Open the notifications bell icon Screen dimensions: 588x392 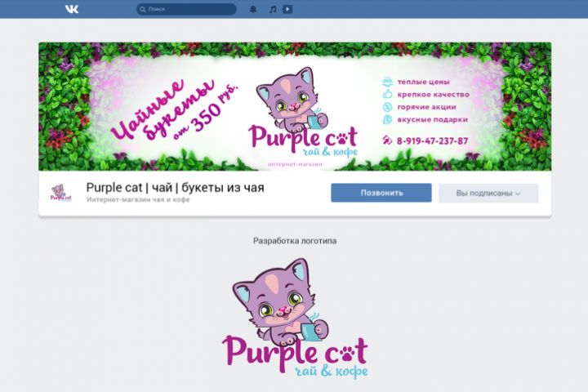tap(253, 9)
